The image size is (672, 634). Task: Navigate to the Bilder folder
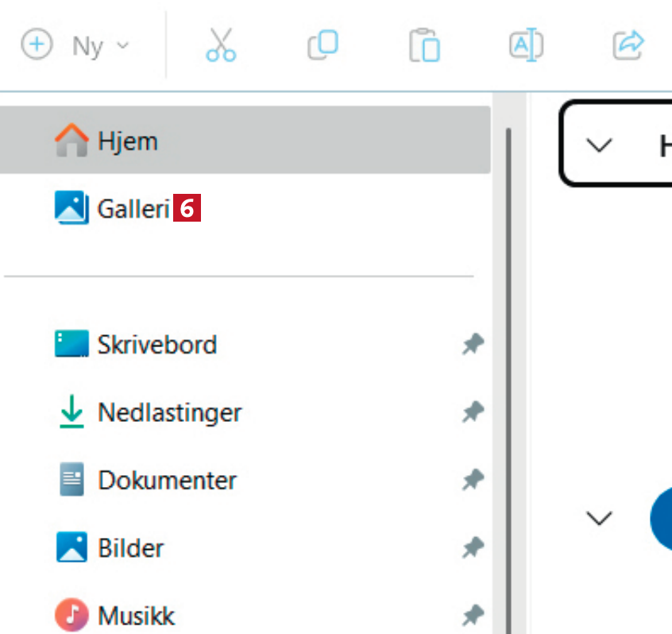pos(130,548)
